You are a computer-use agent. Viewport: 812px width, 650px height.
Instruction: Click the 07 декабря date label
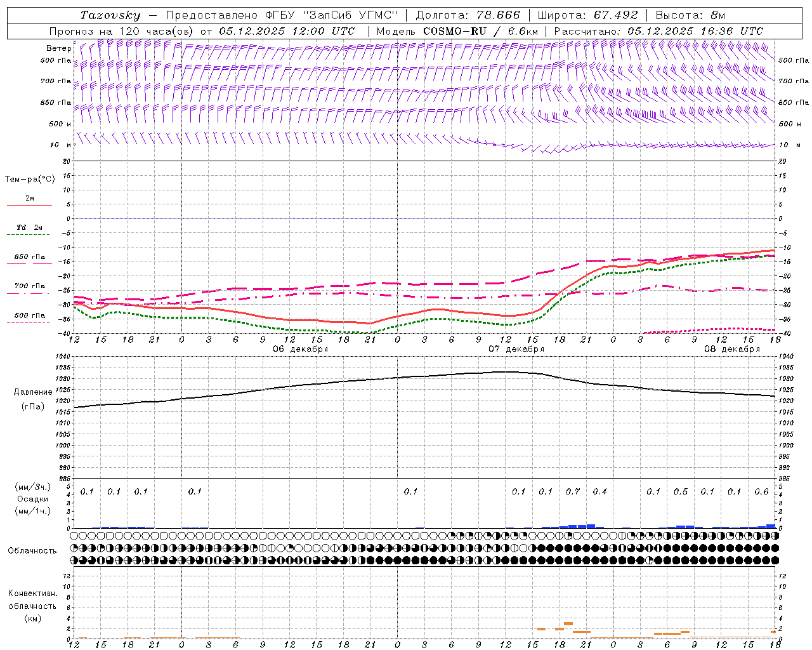point(516,349)
